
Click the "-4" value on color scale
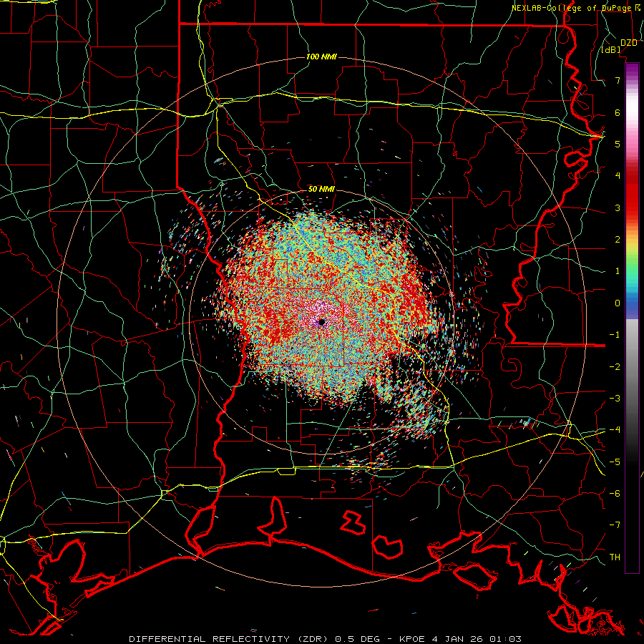(615, 430)
